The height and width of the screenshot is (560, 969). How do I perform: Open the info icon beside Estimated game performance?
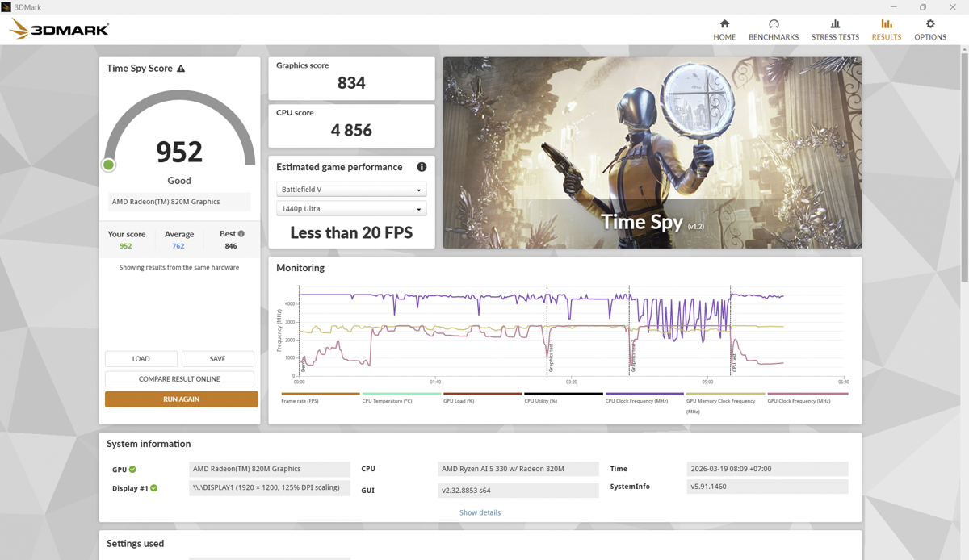click(x=421, y=167)
